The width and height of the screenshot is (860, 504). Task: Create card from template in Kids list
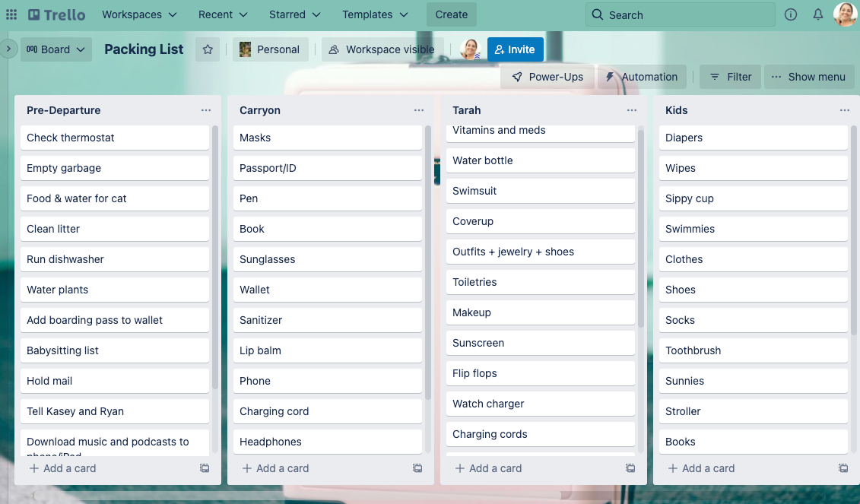[843, 468]
